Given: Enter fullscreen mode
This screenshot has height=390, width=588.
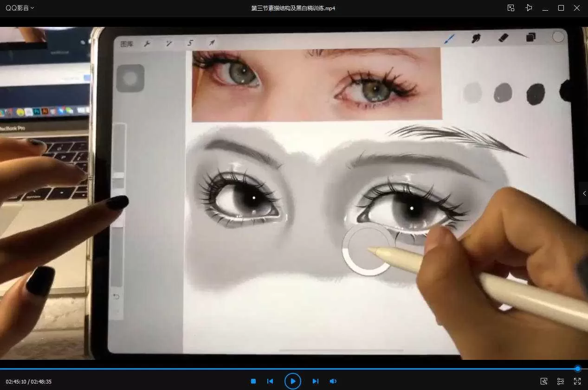Looking at the screenshot, I should pos(577,381).
